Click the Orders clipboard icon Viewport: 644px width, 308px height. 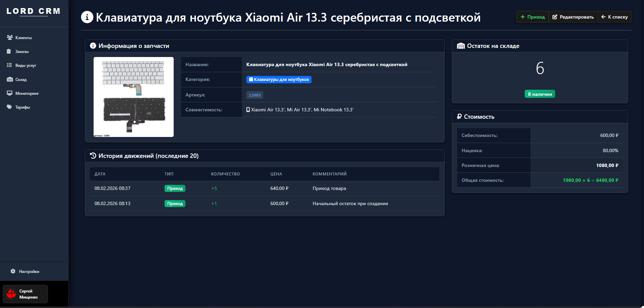tap(9, 51)
